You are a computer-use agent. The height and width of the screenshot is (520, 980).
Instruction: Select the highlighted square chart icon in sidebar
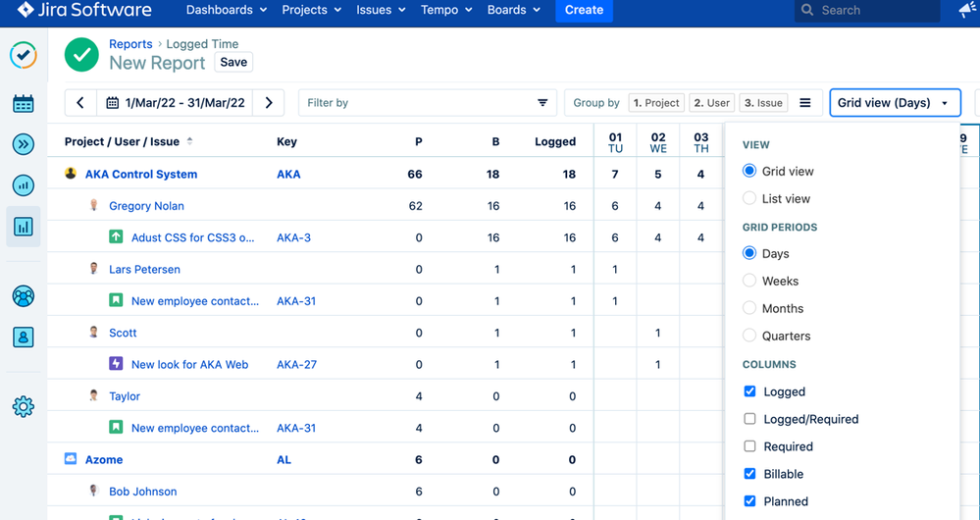tap(24, 227)
